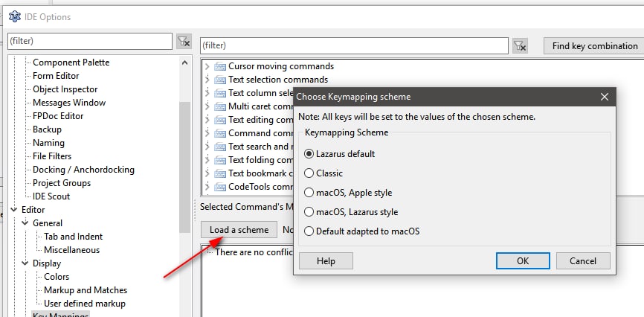Click the IDE Options window icon
Image resolution: width=644 pixels, height=317 pixels.
point(15,17)
